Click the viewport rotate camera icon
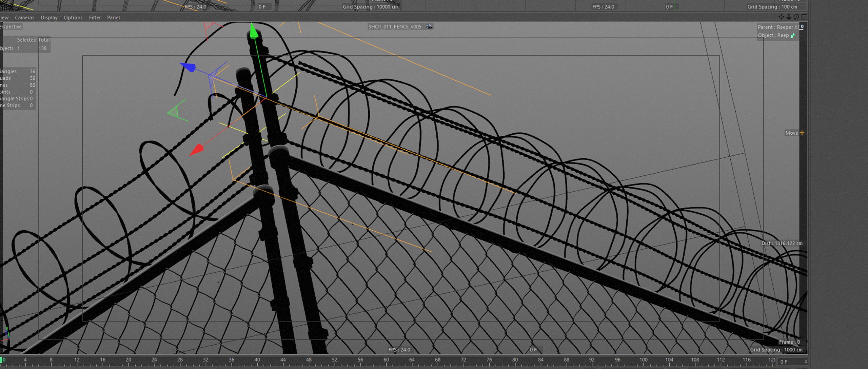This screenshot has height=369, width=868. (x=796, y=17)
